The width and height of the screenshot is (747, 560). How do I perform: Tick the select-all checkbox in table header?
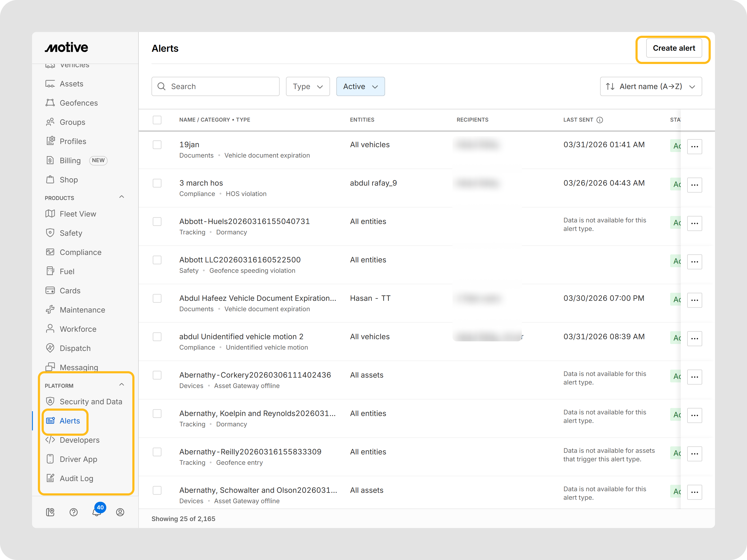(157, 120)
